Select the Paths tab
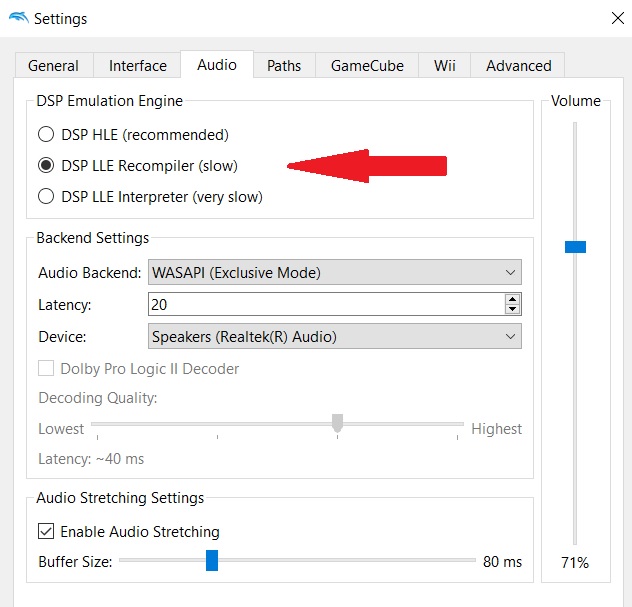The width and height of the screenshot is (632, 607). click(x=284, y=66)
